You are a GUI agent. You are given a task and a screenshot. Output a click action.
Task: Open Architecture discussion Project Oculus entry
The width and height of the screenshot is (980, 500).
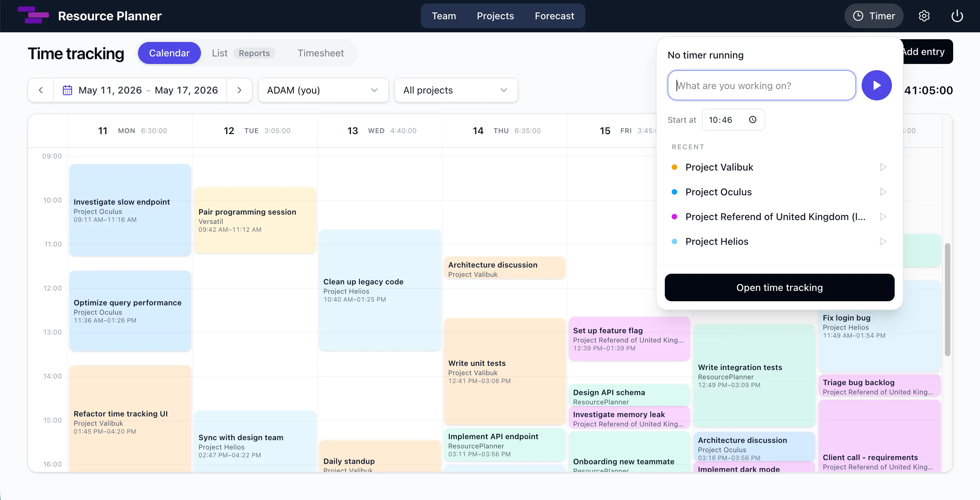(754, 447)
